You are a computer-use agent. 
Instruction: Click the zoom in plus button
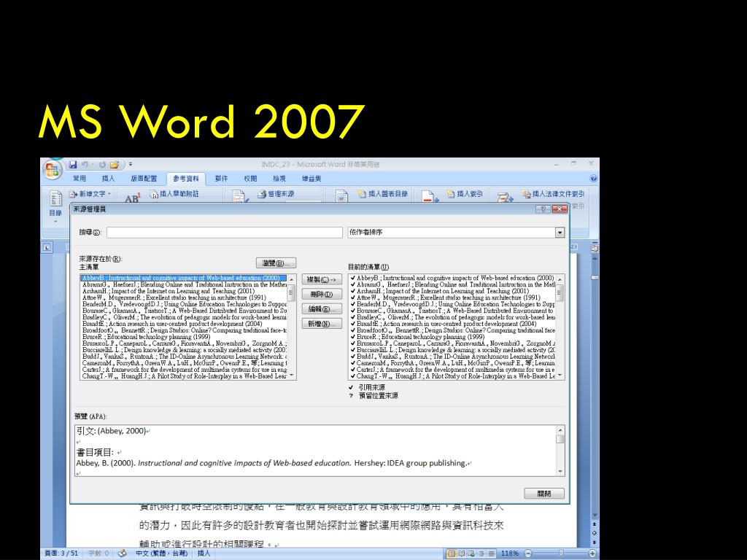tap(592, 553)
